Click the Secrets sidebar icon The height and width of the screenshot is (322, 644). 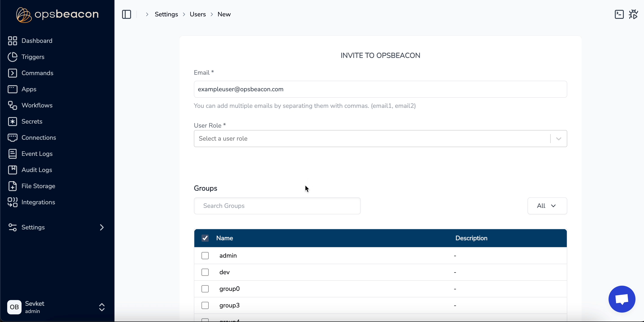tap(12, 122)
